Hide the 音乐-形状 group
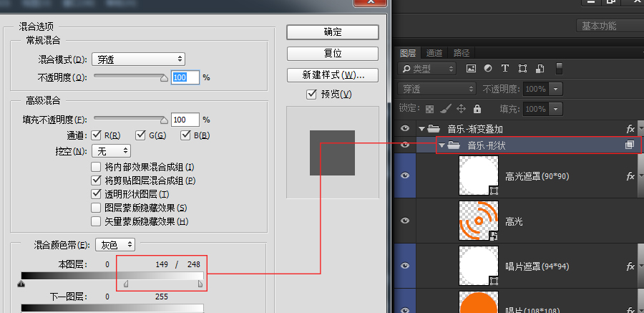Image resolution: width=644 pixels, height=313 pixels. coord(406,145)
